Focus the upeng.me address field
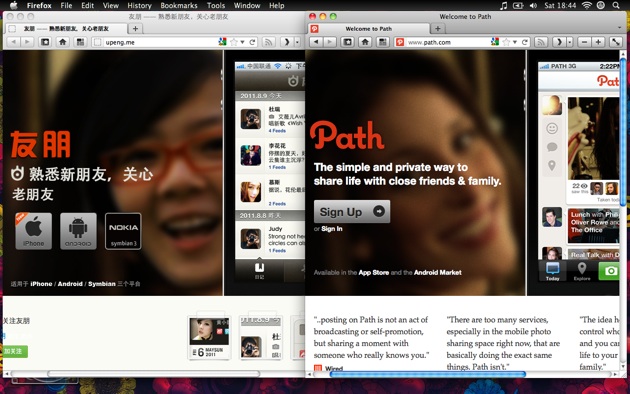The image size is (630, 394). (x=161, y=42)
